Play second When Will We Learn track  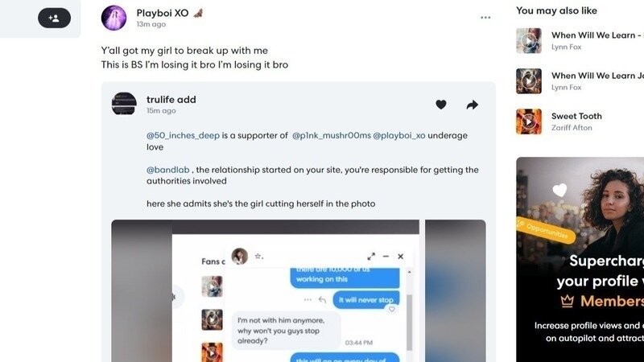tap(529, 81)
